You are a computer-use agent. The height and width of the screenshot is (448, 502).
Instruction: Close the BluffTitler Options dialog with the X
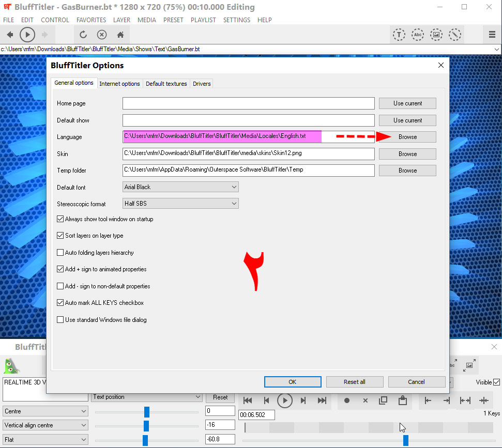(441, 65)
